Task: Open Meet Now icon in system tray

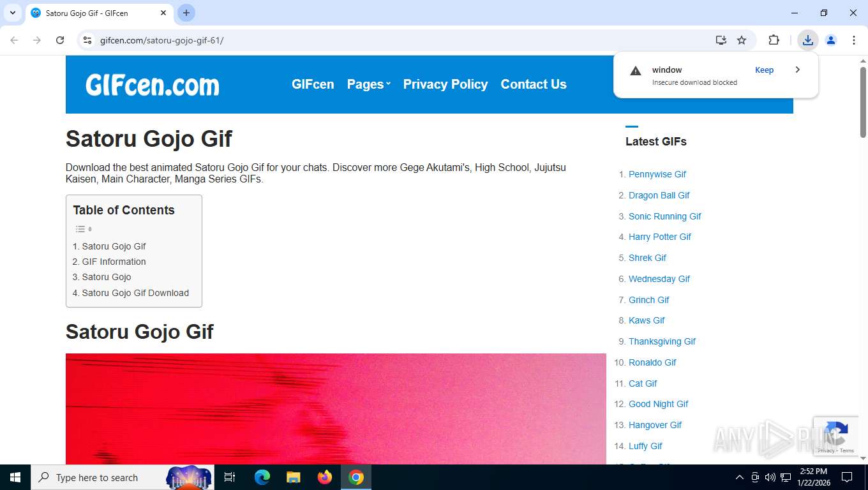Action: click(x=755, y=477)
